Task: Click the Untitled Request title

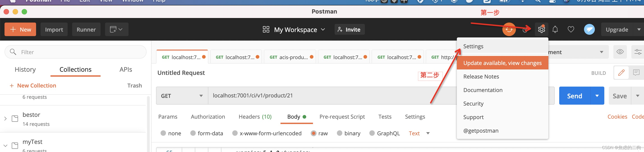Action: (x=181, y=73)
